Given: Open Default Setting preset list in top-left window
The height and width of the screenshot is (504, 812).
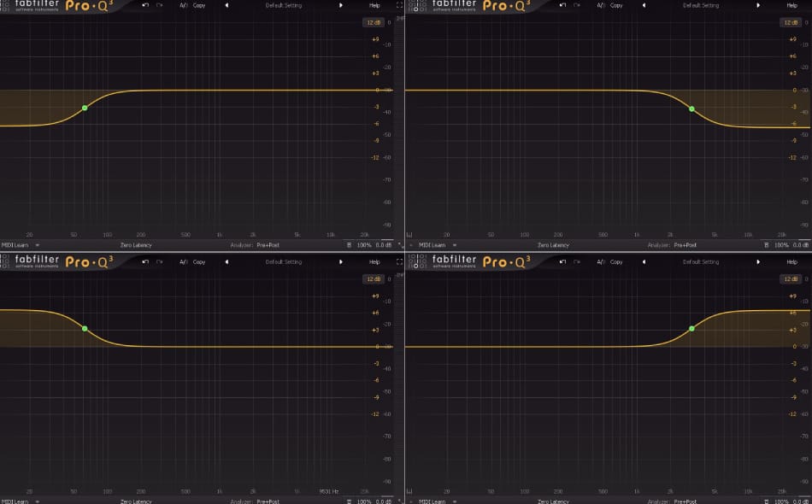Looking at the screenshot, I should pyautogui.click(x=283, y=5).
